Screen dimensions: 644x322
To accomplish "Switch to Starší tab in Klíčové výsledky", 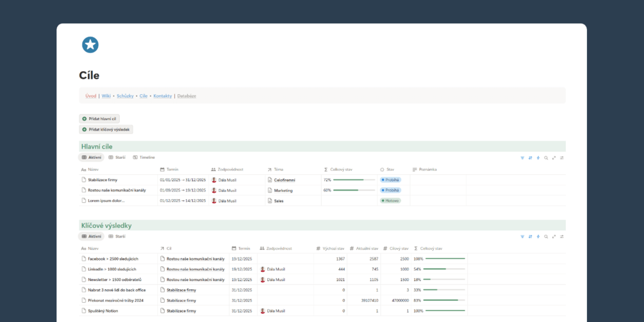I will (117, 237).
